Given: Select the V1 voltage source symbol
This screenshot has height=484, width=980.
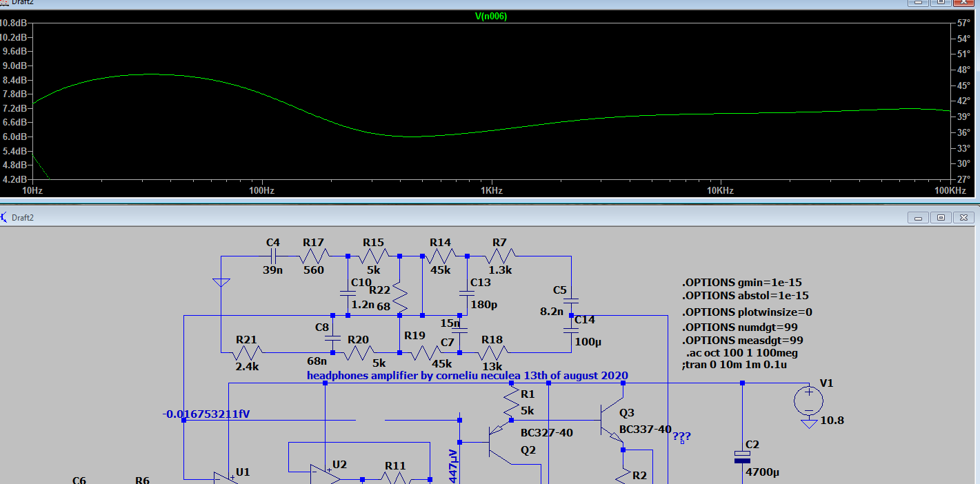Looking at the screenshot, I should 808,401.
